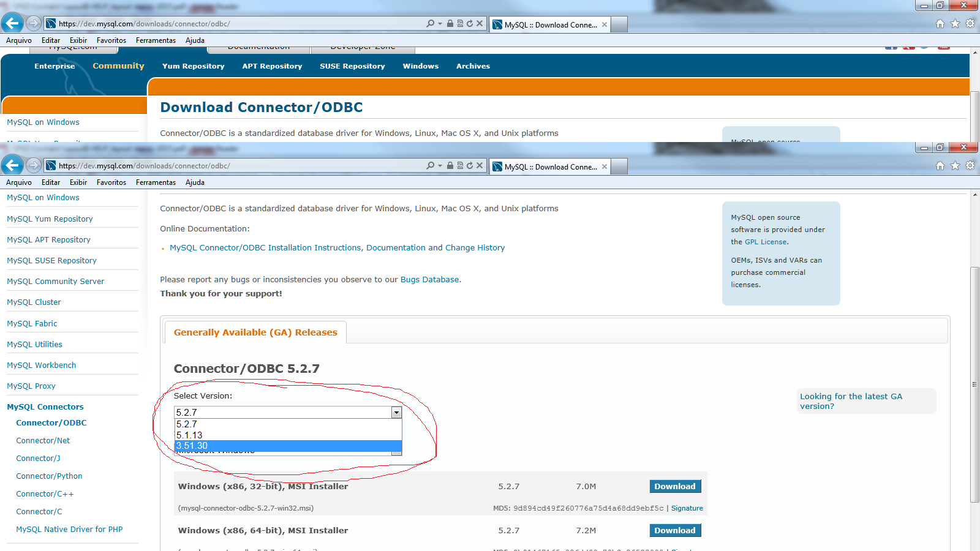Viewport: 980px width, 551px height.
Task: Click the security lock icon in the lower window
Action: point(450,165)
